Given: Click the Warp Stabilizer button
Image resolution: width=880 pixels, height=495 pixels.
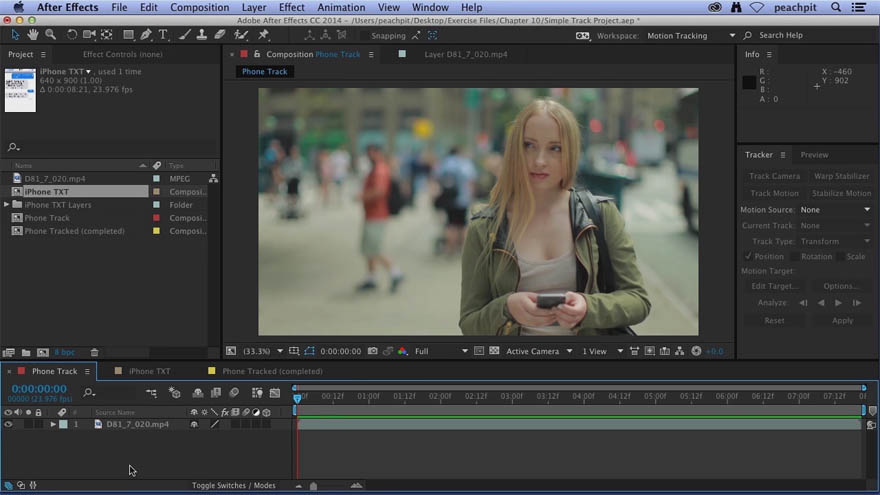Looking at the screenshot, I should tap(841, 176).
